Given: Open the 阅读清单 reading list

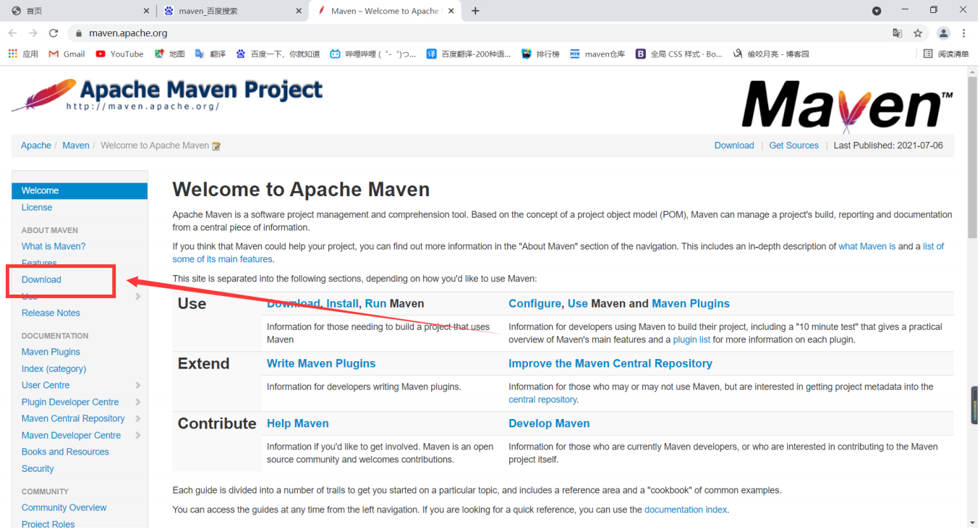Looking at the screenshot, I should point(946,54).
